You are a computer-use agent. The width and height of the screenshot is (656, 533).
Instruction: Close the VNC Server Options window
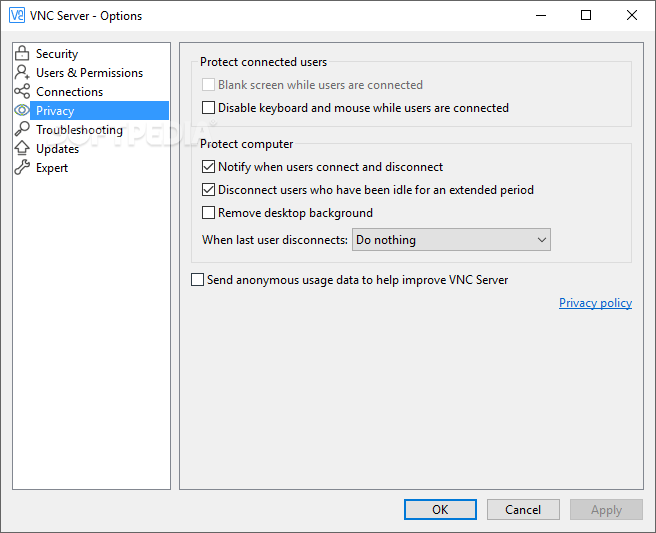point(632,15)
